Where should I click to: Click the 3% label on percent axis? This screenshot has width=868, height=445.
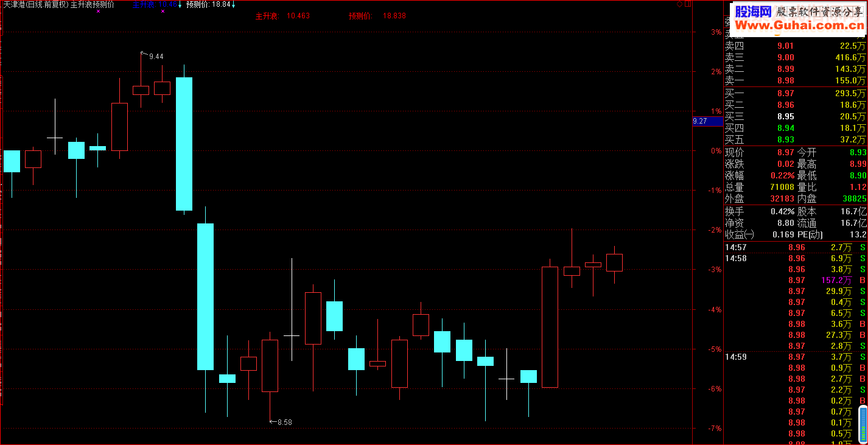[716, 32]
